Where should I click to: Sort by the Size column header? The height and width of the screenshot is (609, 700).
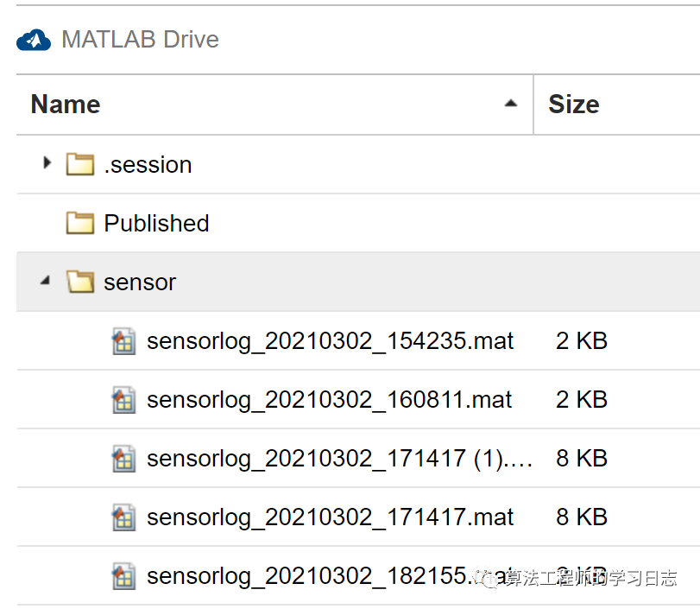point(574,105)
